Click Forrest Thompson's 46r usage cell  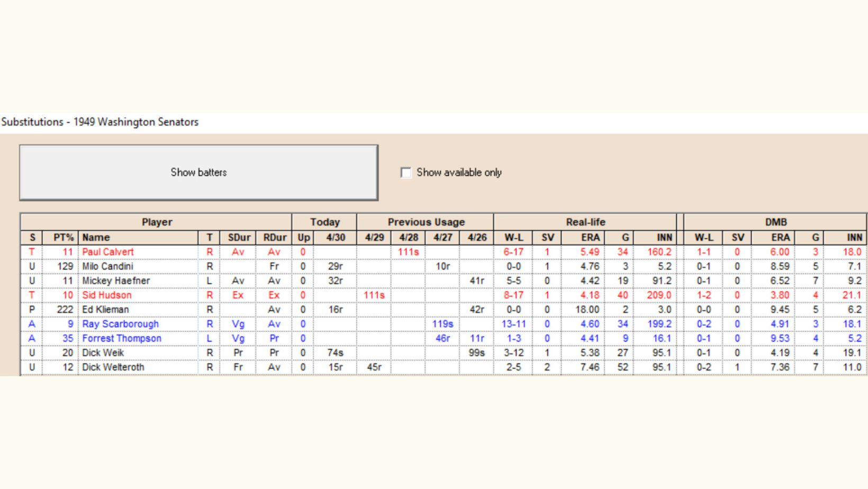443,338
